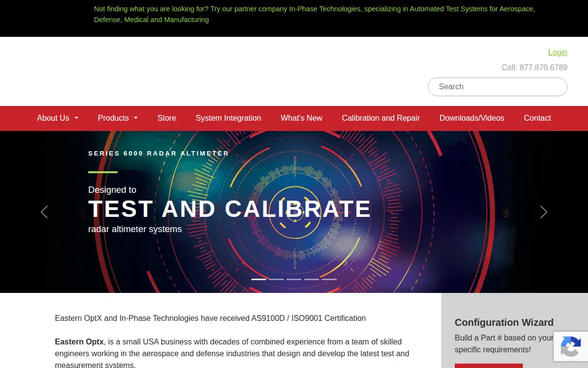Click 'radar altimeter systems' slide caption
Image resolution: width=588 pixels, height=368 pixels.
[135, 229]
